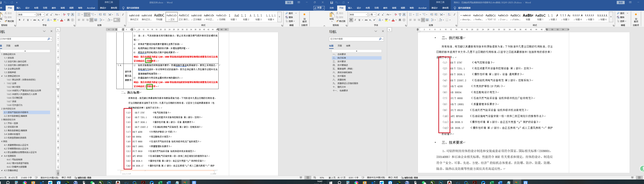Open the font name box in 投标文件 window
Viewport: 644px width, 184px height.
[x=27, y=15]
